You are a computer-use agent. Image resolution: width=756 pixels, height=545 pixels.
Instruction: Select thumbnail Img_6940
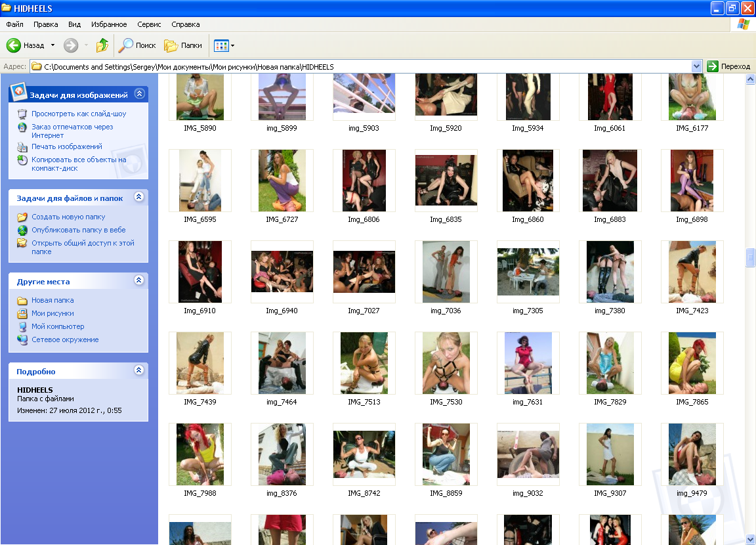click(x=282, y=272)
